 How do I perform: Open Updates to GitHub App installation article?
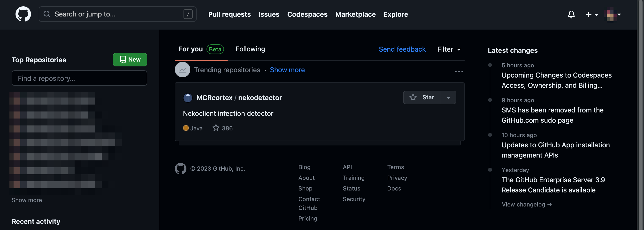(555, 150)
